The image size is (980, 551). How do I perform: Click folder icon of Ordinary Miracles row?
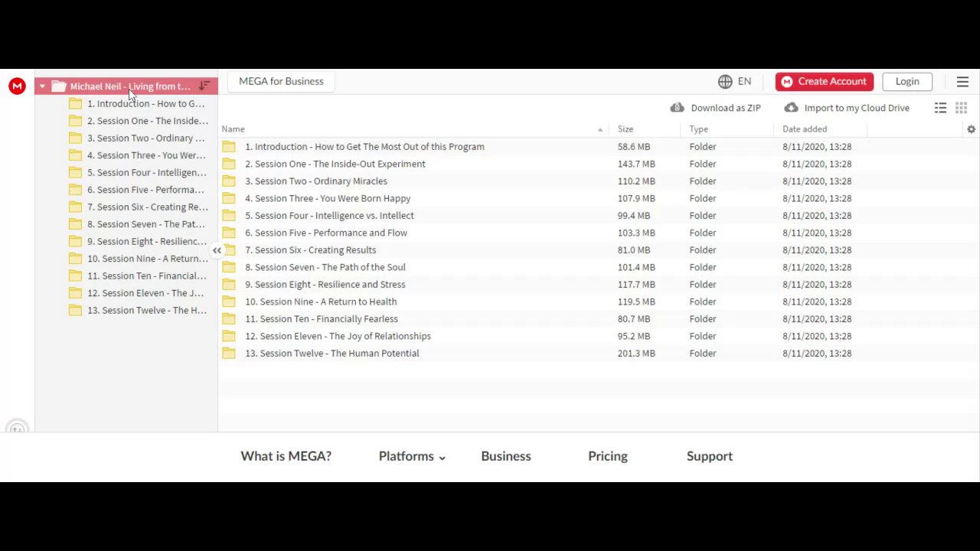click(229, 181)
